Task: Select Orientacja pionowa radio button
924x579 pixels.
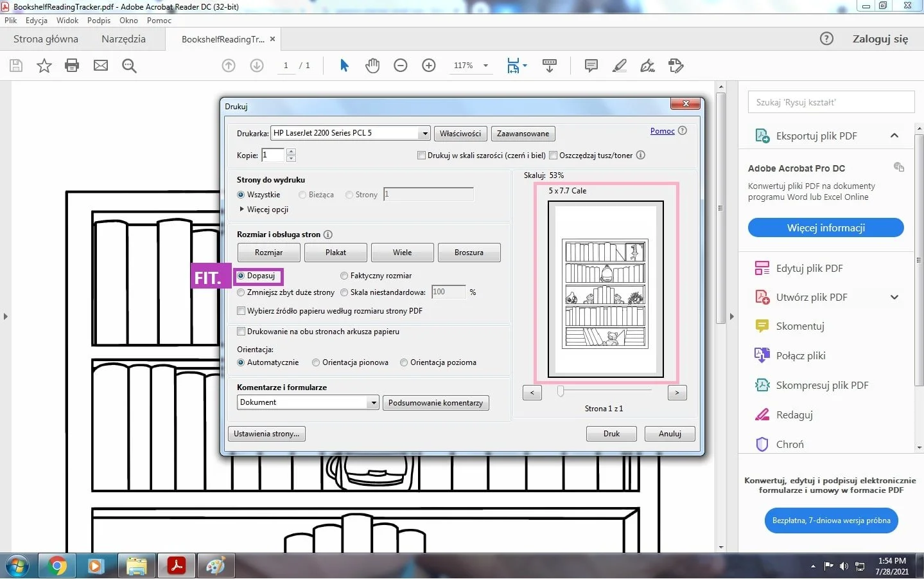Action: (316, 362)
